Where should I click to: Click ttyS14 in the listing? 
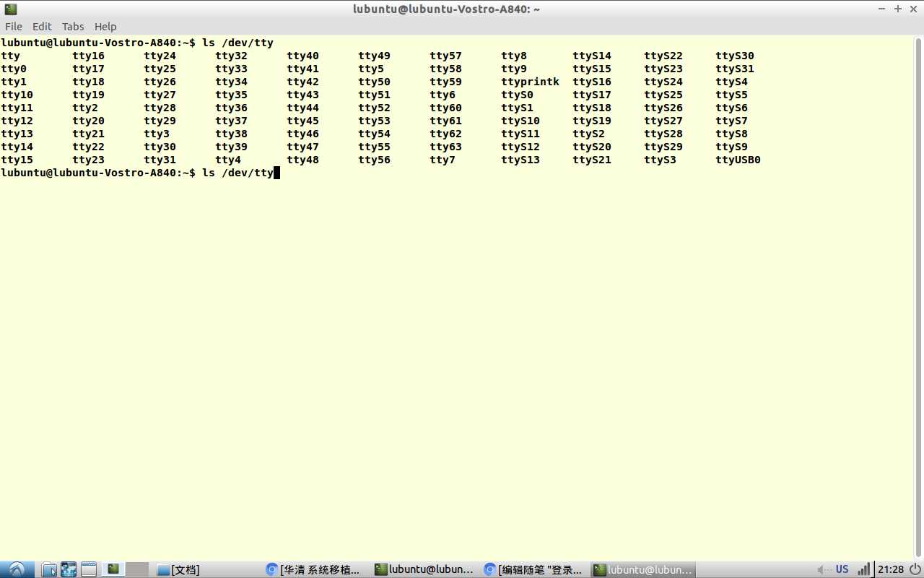pos(592,56)
